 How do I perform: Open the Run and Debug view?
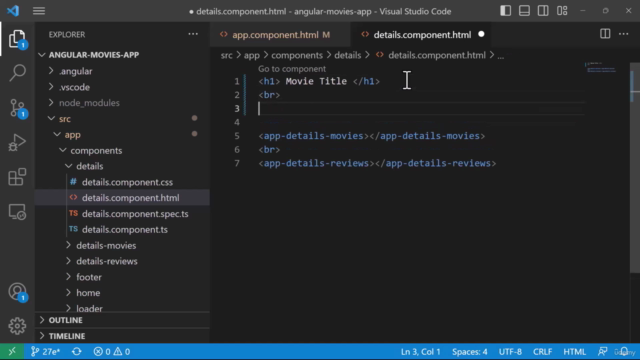(17, 142)
